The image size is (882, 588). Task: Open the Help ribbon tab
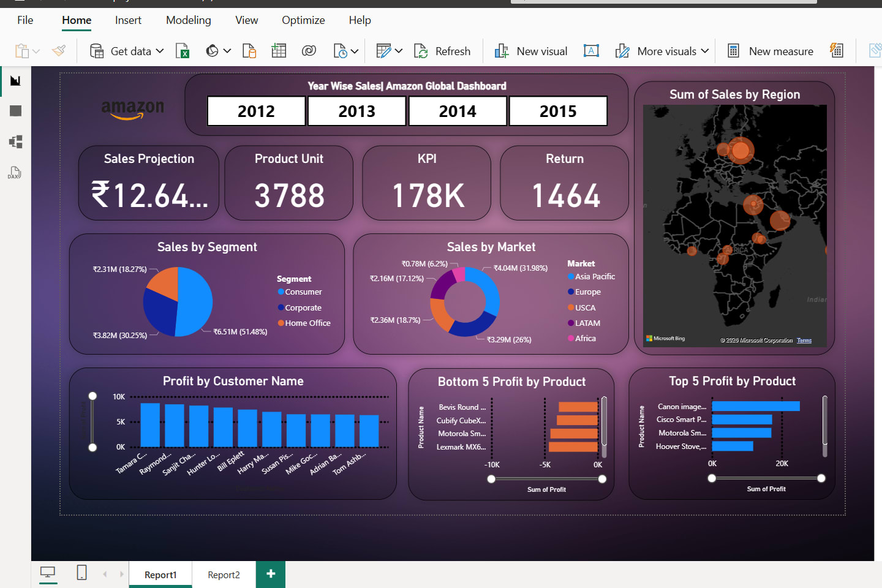[x=360, y=20]
